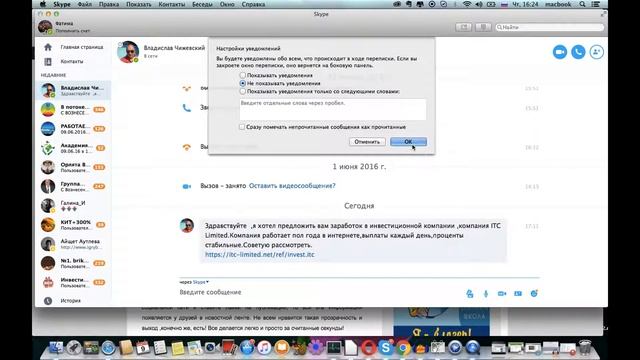Click the keywords field in the notification dialog
The width and height of the screenshot is (640, 360).
(x=333, y=109)
